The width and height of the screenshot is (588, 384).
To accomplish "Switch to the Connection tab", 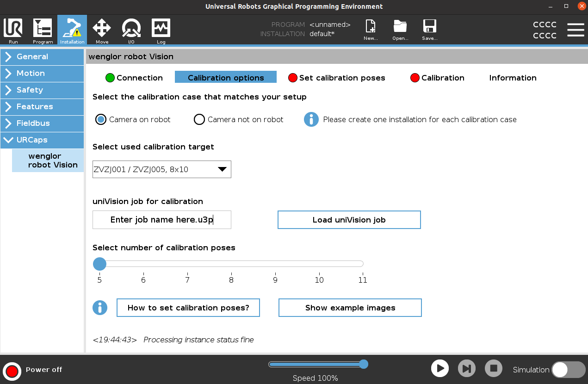I will pos(134,78).
